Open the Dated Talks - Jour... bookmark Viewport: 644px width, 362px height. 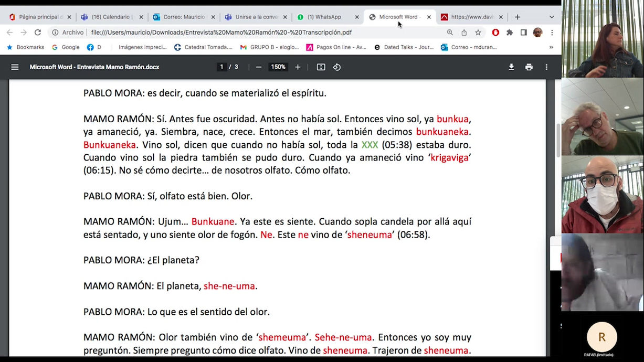pos(404,47)
